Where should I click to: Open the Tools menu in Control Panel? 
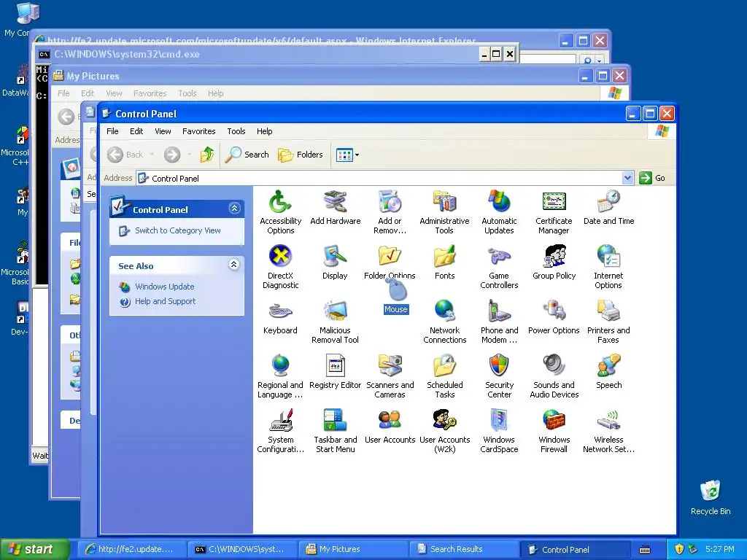click(236, 131)
